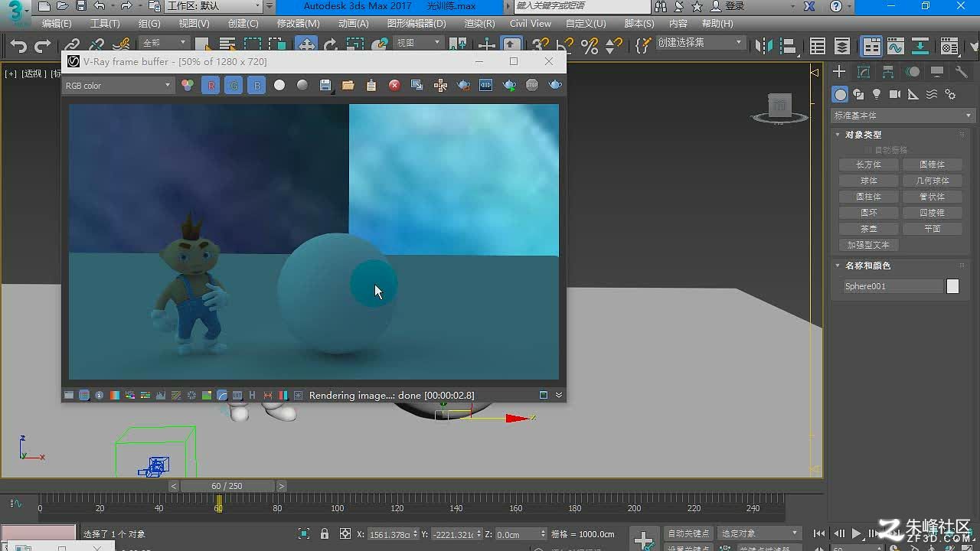Select the Cameras category icon
The image size is (980, 551).
click(x=895, y=94)
